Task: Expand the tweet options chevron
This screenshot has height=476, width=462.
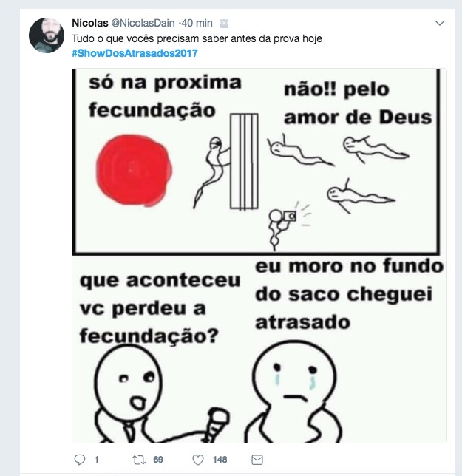Action: pos(440,24)
